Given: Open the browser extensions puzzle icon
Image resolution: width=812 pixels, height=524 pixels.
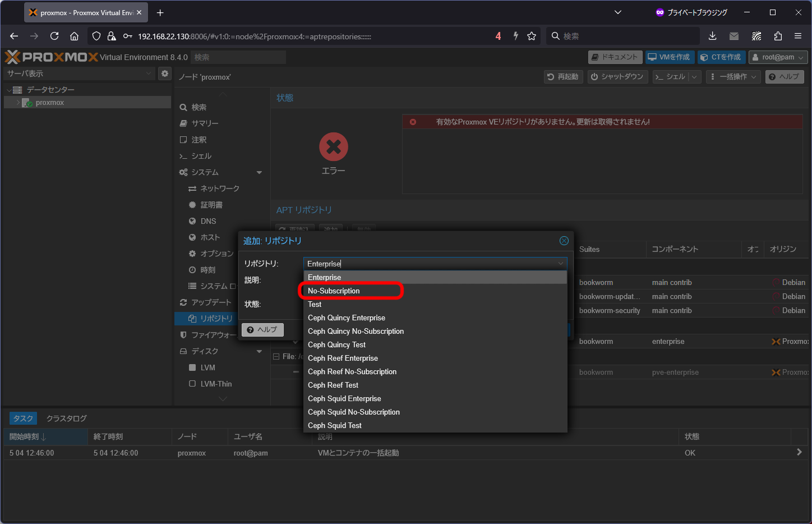Looking at the screenshot, I should pyautogui.click(x=778, y=36).
